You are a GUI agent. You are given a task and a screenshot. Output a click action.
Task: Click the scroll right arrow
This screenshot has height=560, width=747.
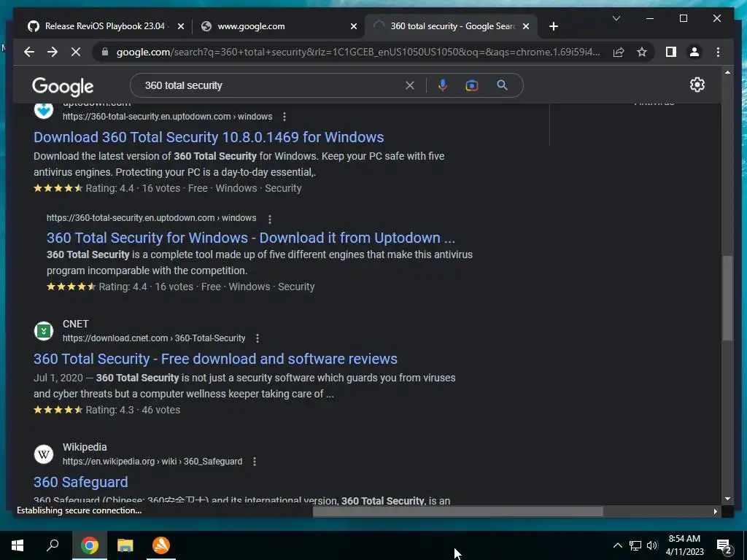715,511
